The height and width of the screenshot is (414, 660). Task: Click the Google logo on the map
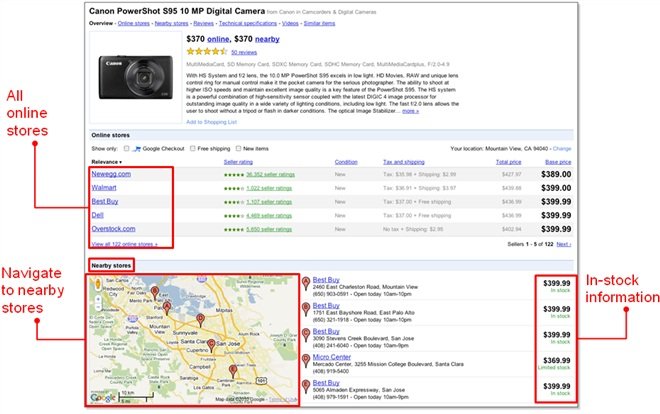pyautogui.click(x=103, y=397)
